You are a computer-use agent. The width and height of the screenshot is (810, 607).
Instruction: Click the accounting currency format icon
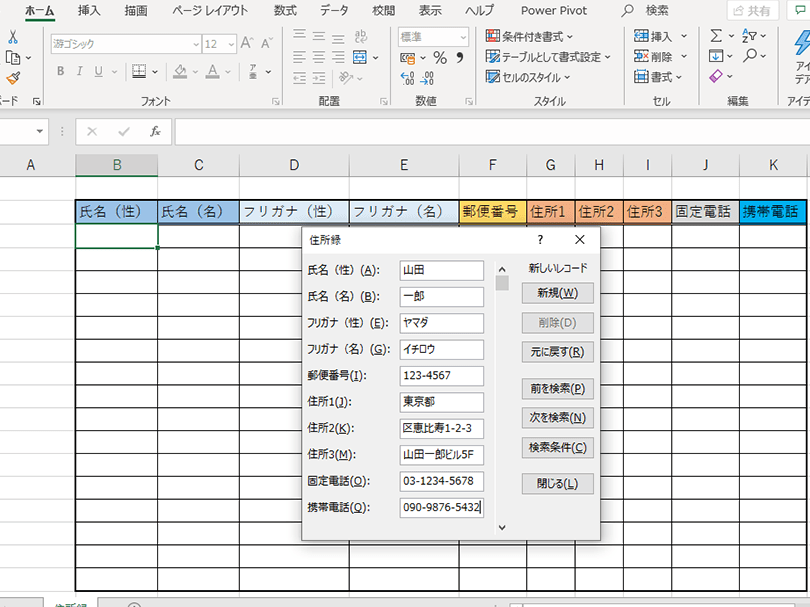[408, 58]
